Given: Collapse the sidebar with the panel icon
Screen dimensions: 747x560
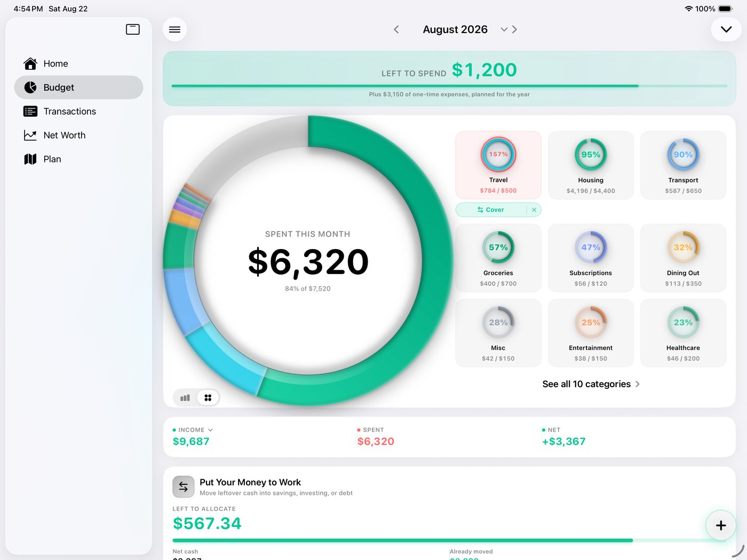Looking at the screenshot, I should point(133,29).
